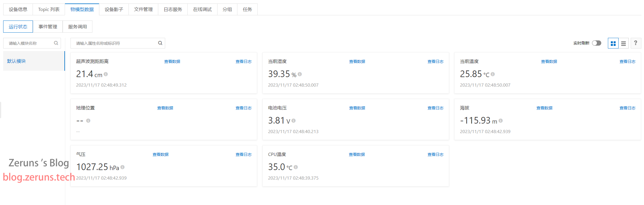Click search icon in module name field
644x205 pixels.
56,43
